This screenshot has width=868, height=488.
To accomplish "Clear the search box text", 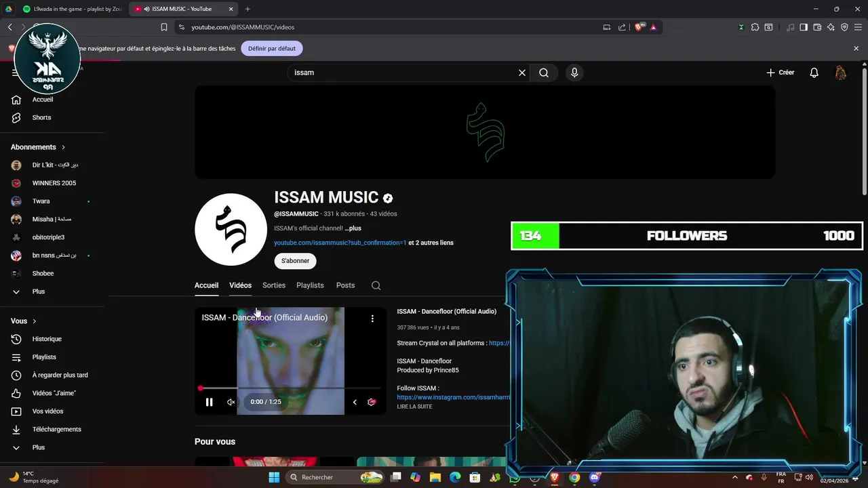I will (x=522, y=73).
